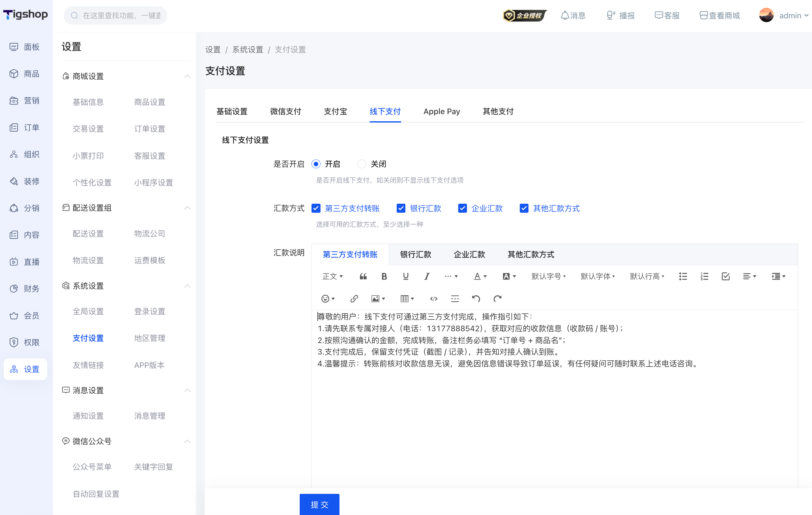Uncheck 第三方支付转账 checkbox
Viewport: 812px width, 515px height.
coord(316,208)
